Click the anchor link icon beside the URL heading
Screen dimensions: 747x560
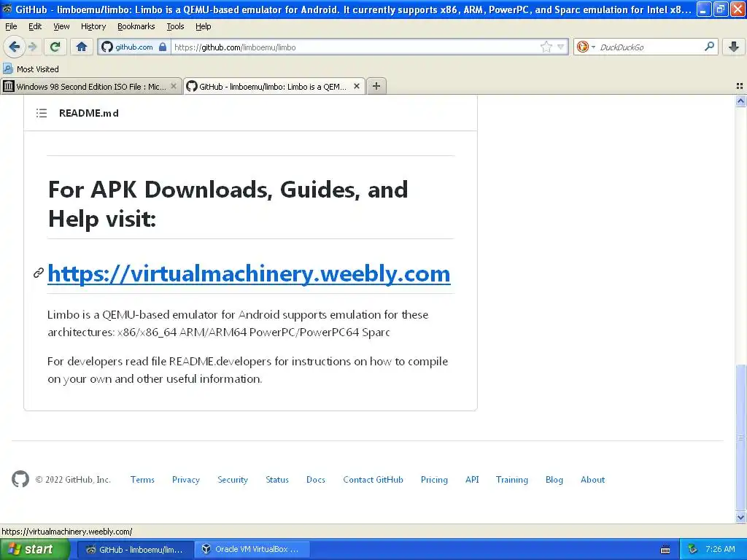39,273
